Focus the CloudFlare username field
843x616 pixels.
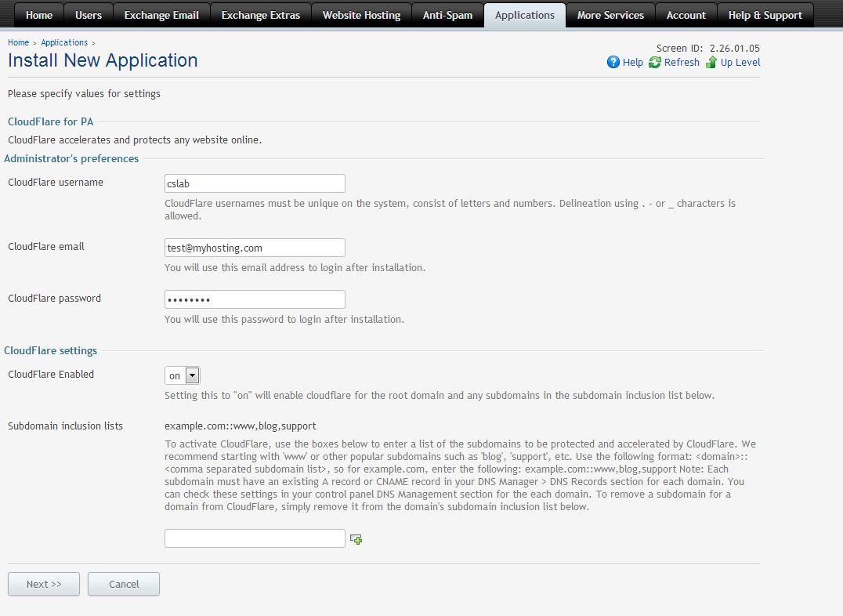[255, 183]
